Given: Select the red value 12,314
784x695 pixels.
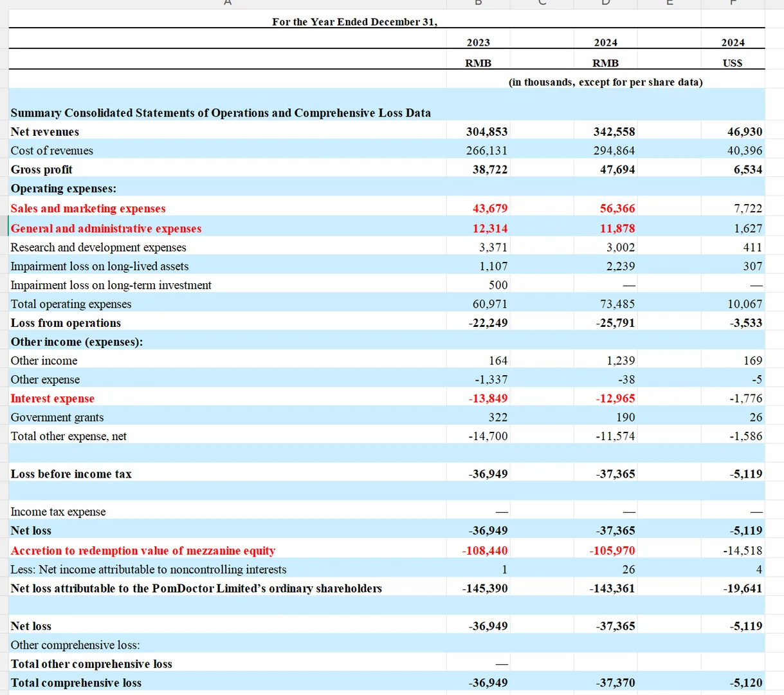Looking at the screenshot, I should (490, 228).
